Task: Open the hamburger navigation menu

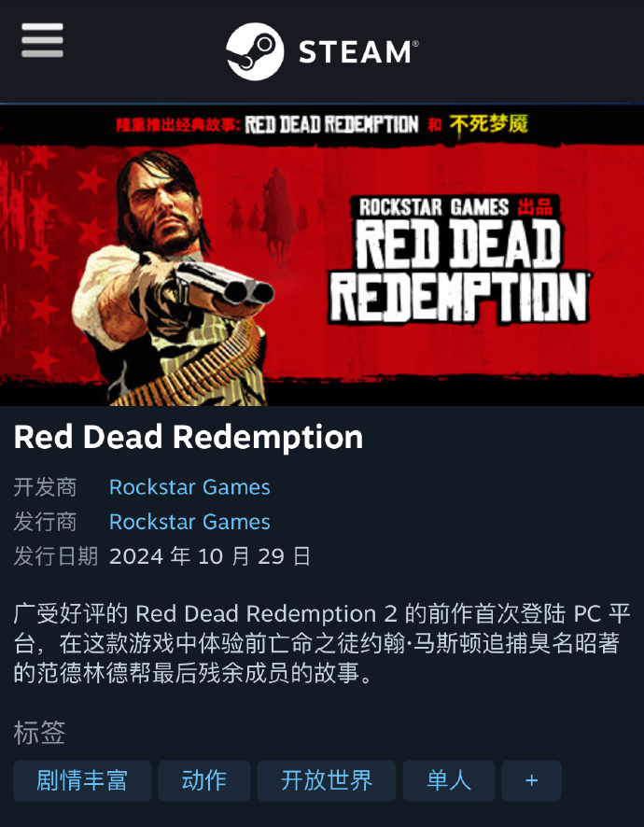Action: click(x=42, y=40)
